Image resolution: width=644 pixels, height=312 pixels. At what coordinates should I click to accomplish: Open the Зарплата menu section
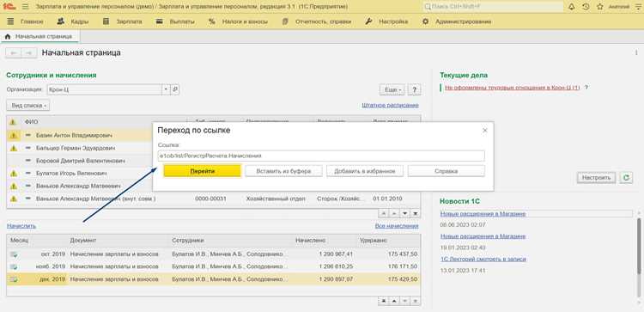pyautogui.click(x=123, y=21)
